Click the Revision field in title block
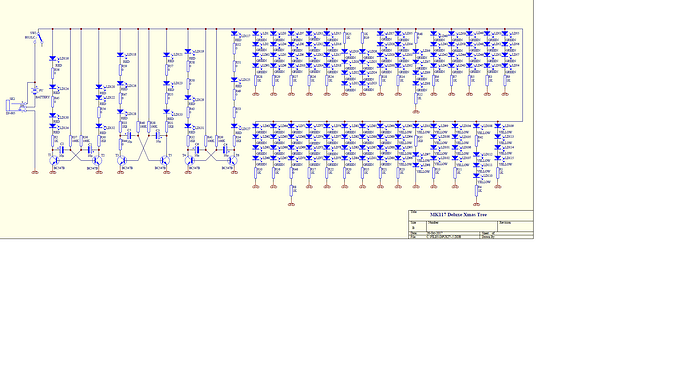The image size is (690, 388). (515, 226)
